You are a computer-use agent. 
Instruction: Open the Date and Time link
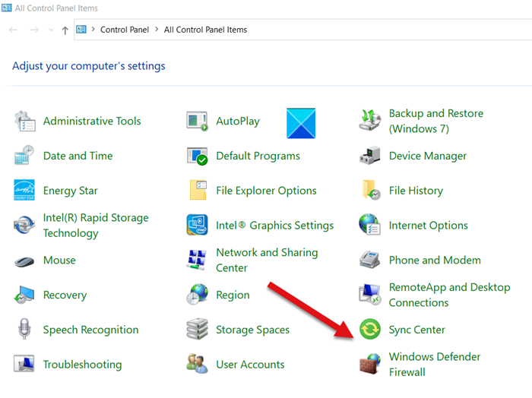tap(78, 156)
